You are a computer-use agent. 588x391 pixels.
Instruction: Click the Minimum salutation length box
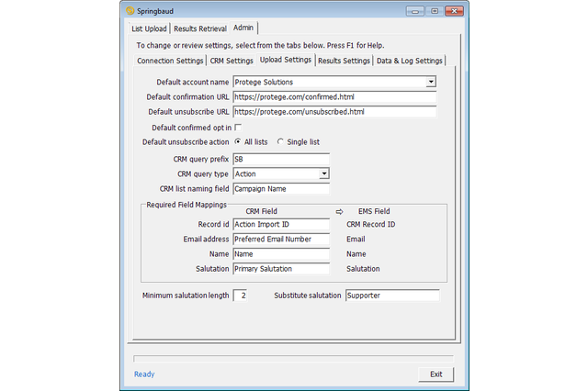(240, 296)
